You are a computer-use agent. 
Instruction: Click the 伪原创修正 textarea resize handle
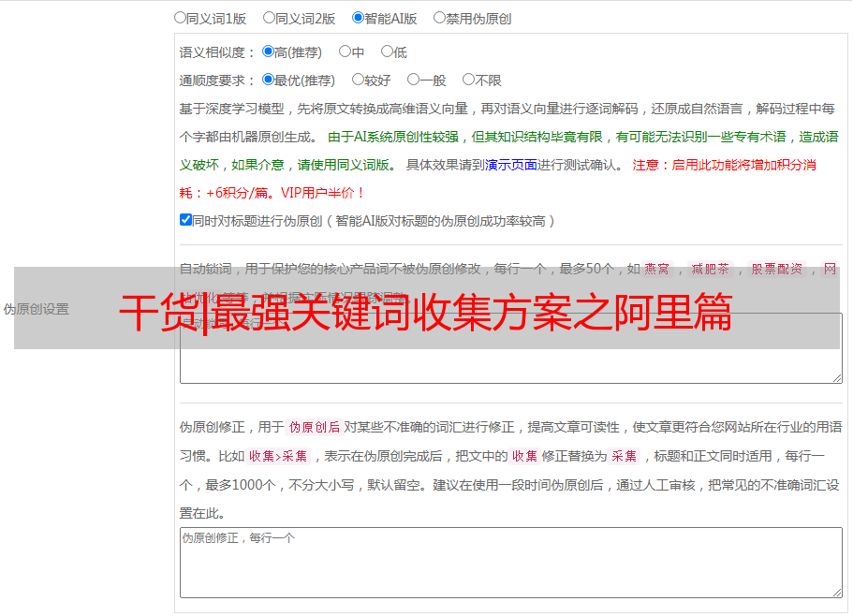coord(837,593)
